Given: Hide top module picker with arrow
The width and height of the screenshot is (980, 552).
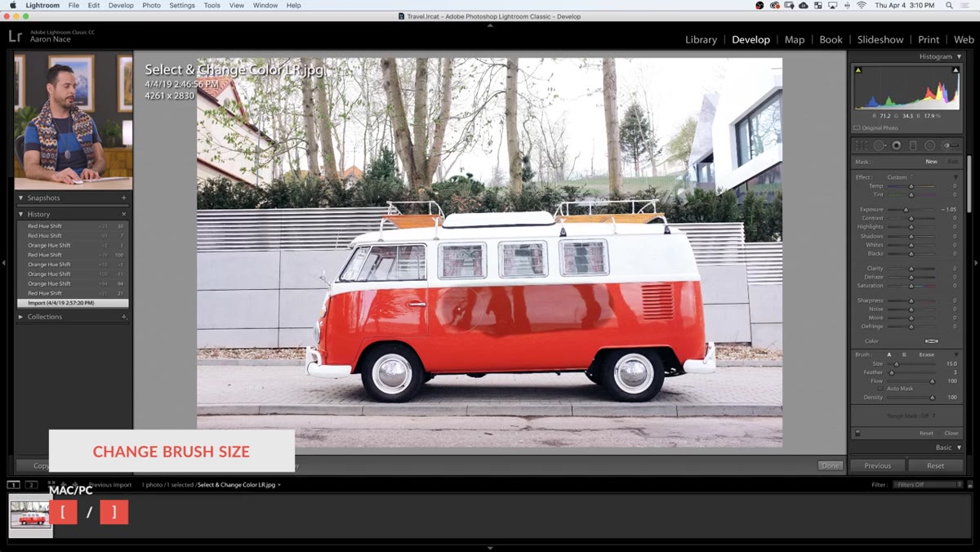Looking at the screenshot, I should (x=490, y=25).
